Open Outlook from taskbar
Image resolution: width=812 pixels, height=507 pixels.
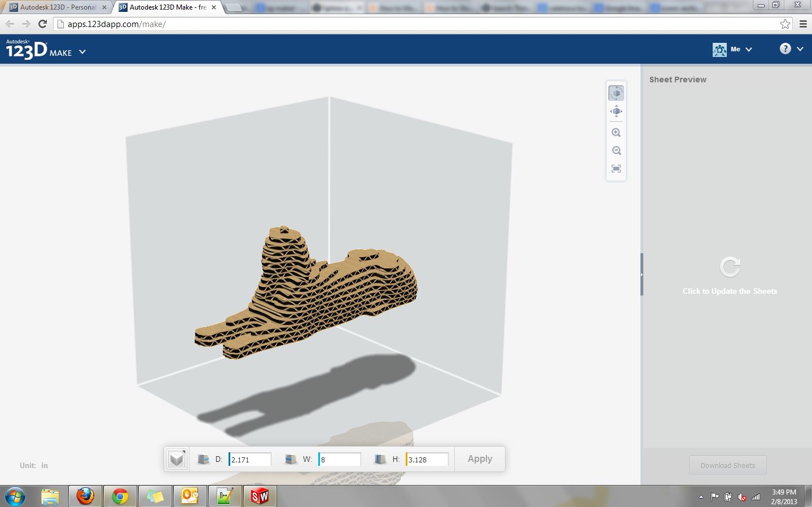coord(190,496)
